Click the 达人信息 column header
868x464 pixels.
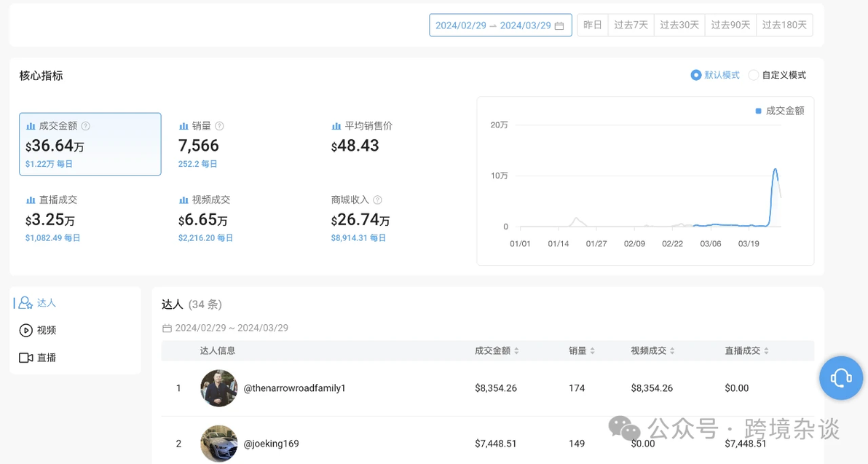[x=218, y=350]
